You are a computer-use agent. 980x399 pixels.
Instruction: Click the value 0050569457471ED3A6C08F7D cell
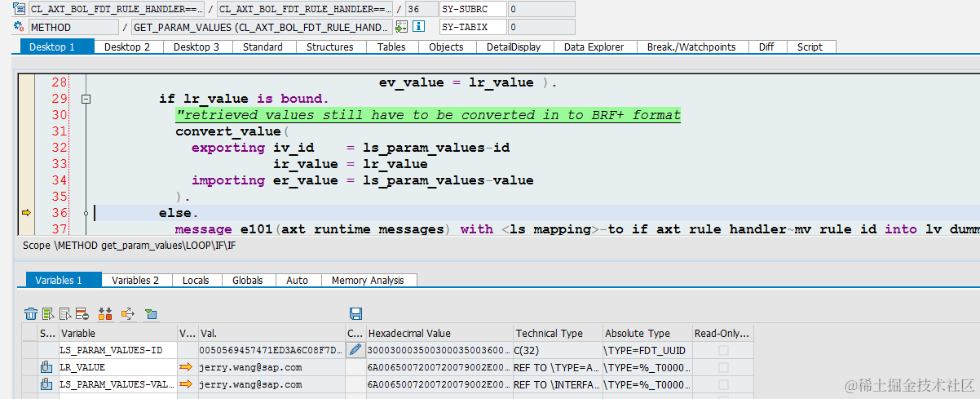[x=270, y=350]
